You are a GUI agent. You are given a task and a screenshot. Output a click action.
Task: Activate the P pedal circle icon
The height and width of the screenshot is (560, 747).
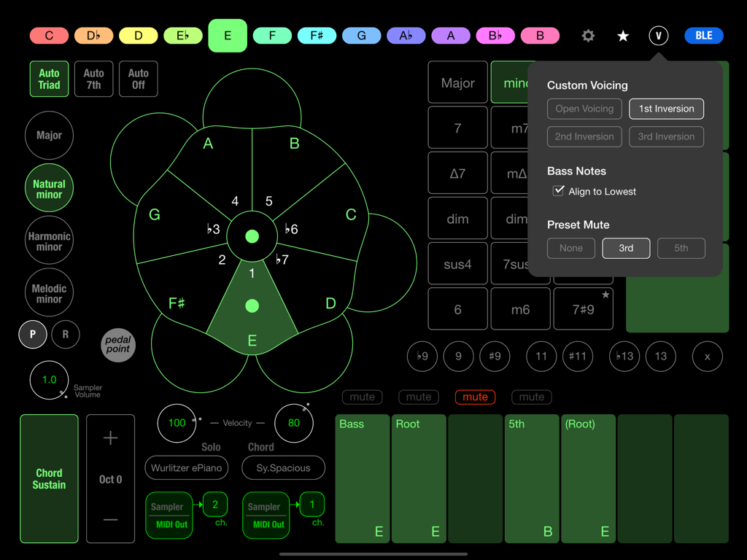[33, 334]
